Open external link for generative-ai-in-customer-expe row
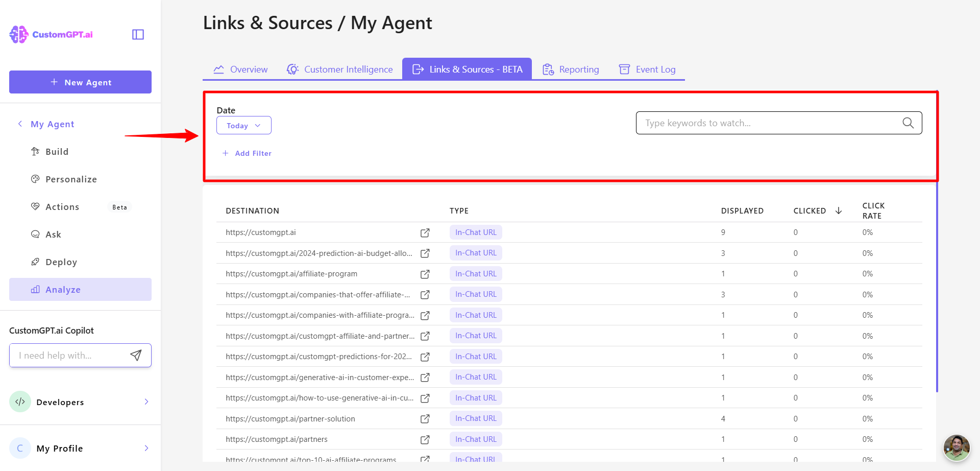Viewport: 980px width, 471px height. (425, 378)
